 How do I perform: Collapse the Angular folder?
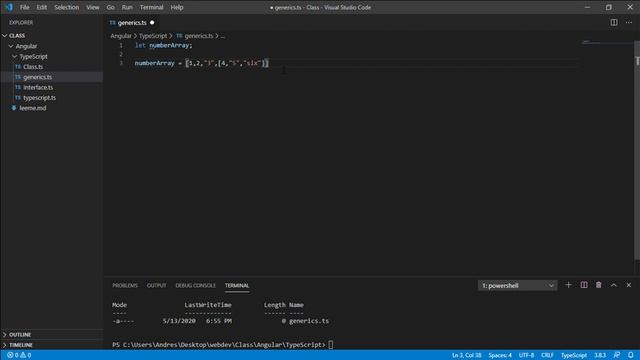click(11, 46)
